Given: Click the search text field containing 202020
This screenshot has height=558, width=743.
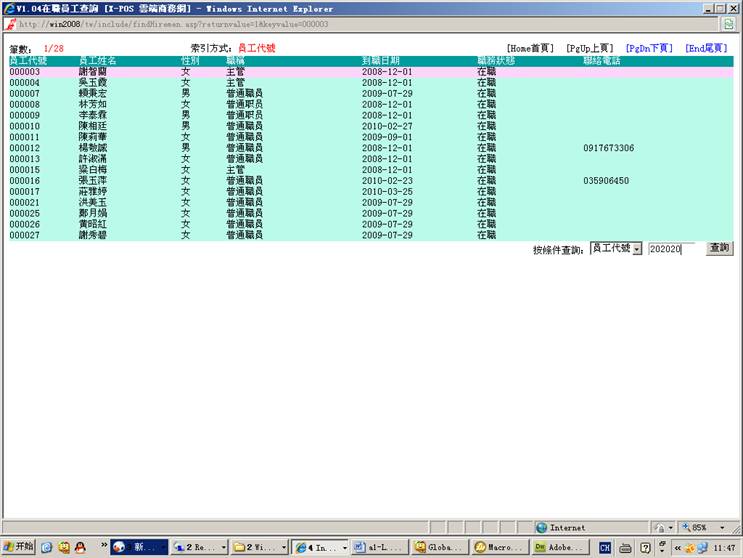Looking at the screenshot, I should 670,248.
